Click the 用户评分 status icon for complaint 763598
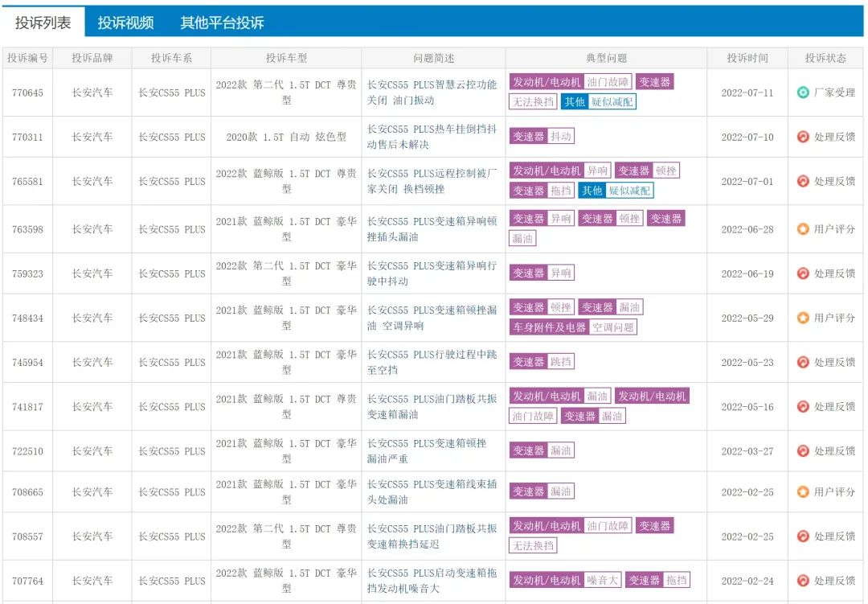868x604 pixels. point(803,229)
